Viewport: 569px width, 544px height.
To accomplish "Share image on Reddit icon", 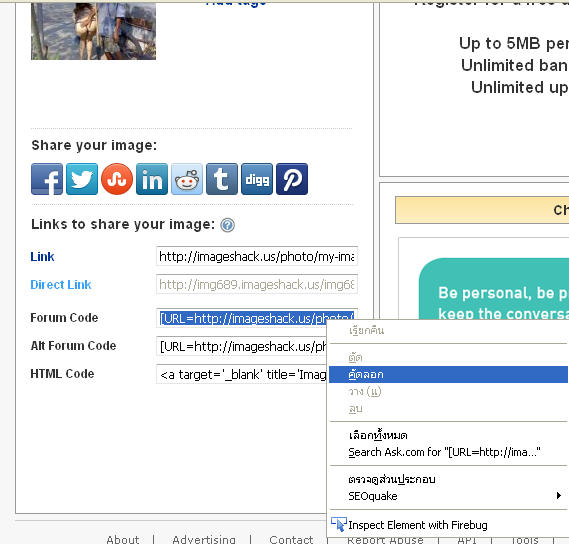I will click(187, 179).
